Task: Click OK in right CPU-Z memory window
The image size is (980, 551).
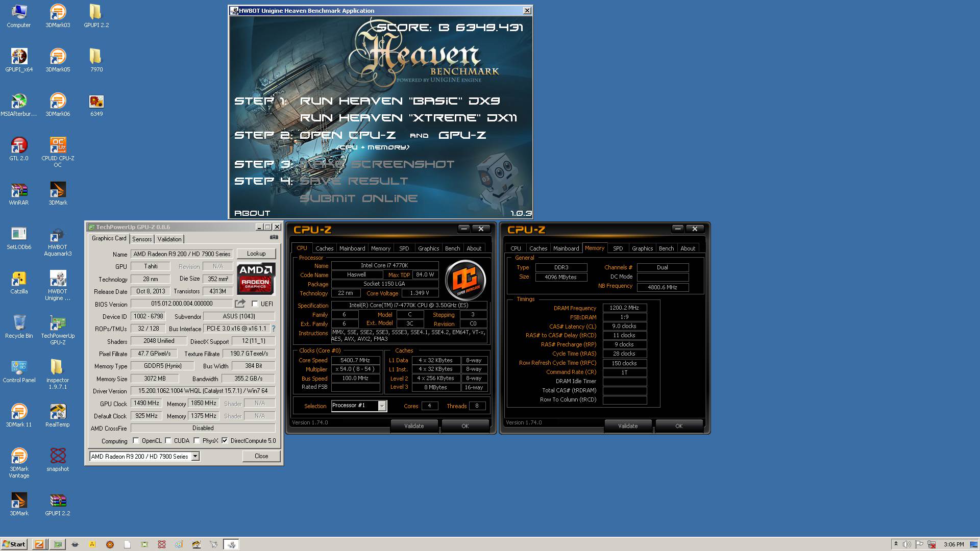Action: tap(679, 426)
